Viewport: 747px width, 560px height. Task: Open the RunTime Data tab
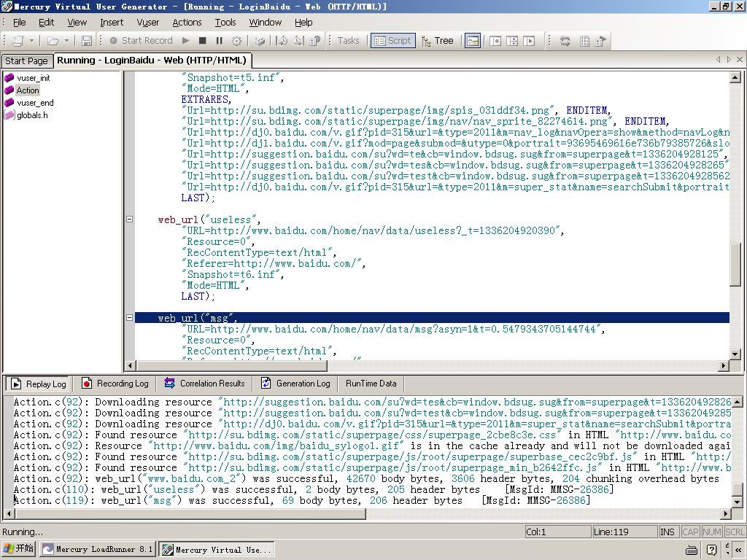pos(371,384)
